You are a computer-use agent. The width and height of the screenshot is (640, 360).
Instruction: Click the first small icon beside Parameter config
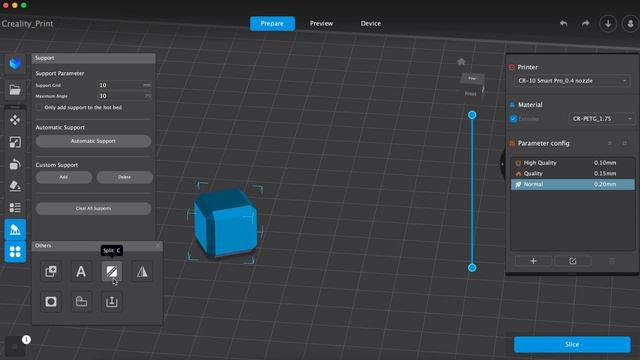610,144
